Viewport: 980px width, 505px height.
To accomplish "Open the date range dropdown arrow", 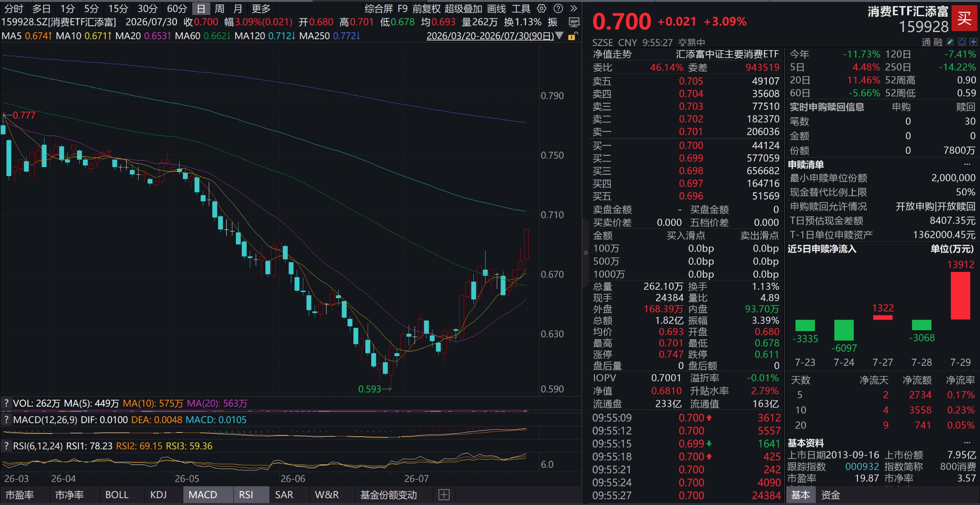I will (559, 36).
